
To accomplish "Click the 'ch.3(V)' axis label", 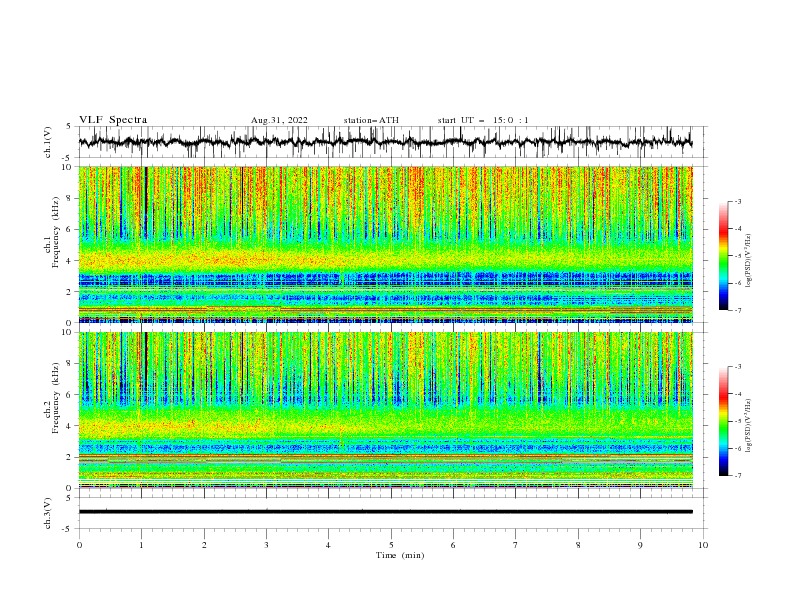I will tap(48, 513).
